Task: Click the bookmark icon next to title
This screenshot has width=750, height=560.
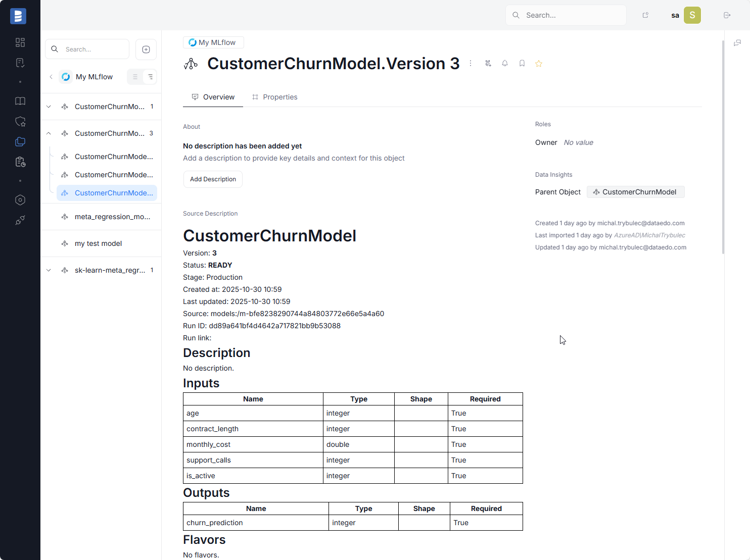Action: [522, 64]
